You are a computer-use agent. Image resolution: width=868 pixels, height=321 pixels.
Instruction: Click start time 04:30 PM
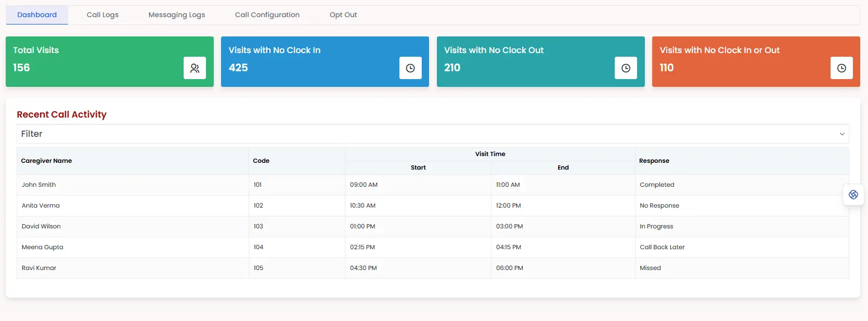pos(363,268)
